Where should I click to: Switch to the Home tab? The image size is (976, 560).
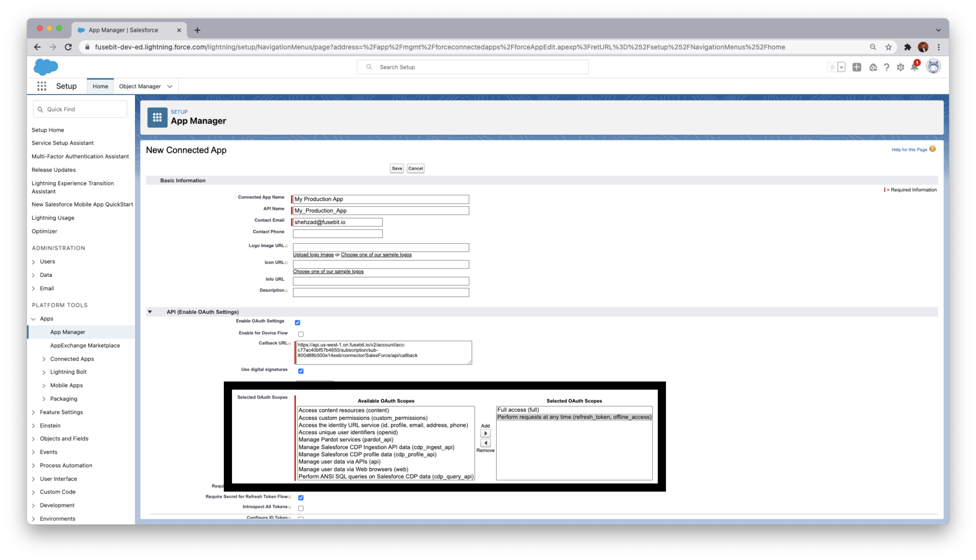tap(100, 87)
